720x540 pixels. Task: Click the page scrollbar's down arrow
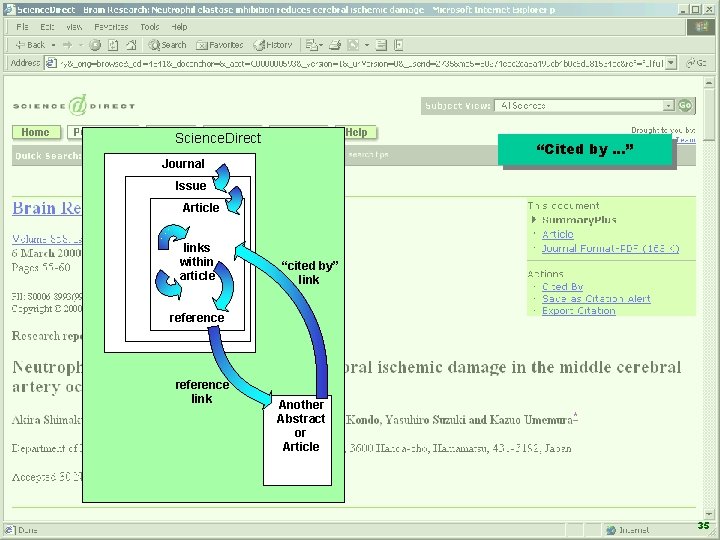[709, 514]
